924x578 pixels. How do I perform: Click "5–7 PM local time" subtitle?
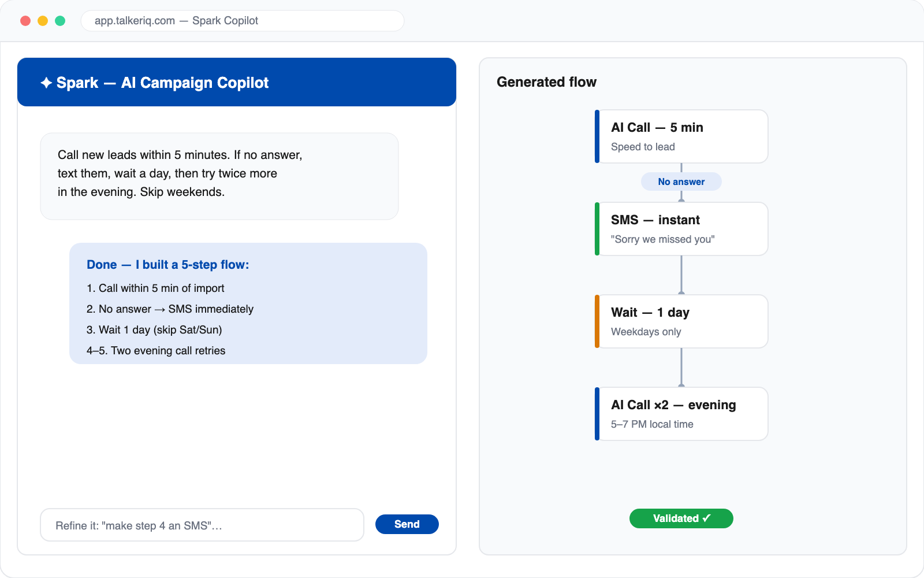(x=652, y=424)
